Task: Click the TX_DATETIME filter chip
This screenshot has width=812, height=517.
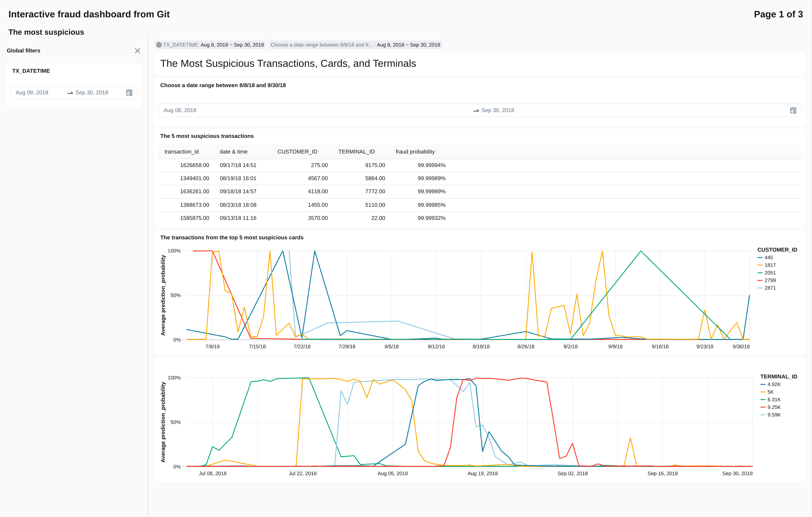Action: tap(210, 45)
